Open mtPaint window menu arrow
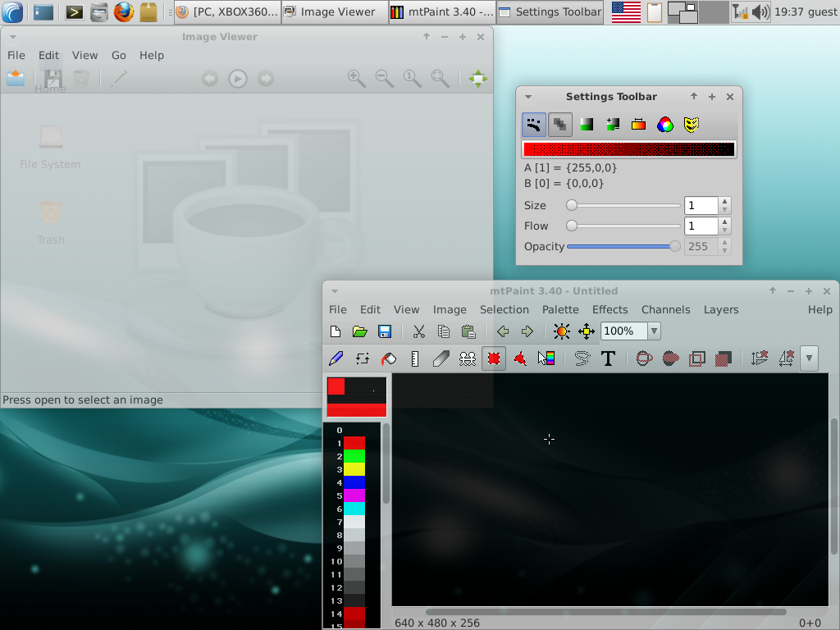Screen dimensions: 840x630 click(335, 291)
